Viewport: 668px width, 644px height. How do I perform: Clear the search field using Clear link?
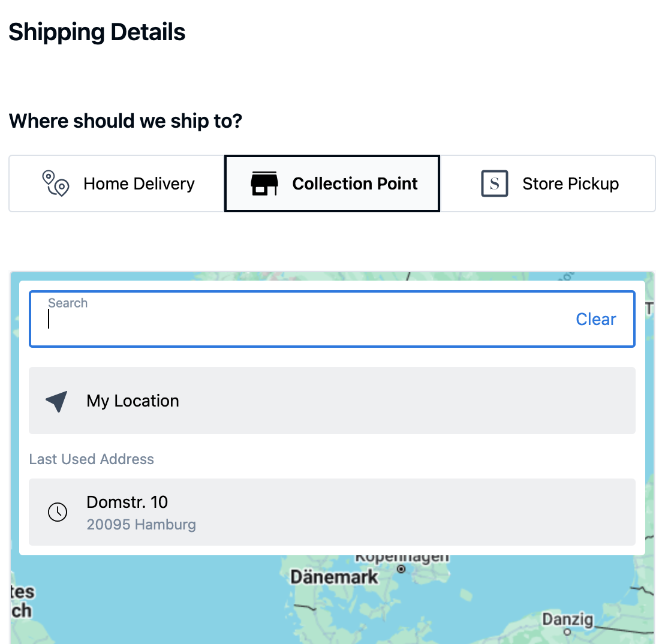click(x=595, y=320)
